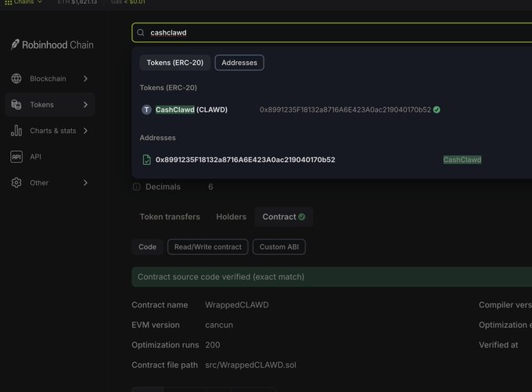
Task: Click the Contract source code verified banner
Action: click(332, 277)
